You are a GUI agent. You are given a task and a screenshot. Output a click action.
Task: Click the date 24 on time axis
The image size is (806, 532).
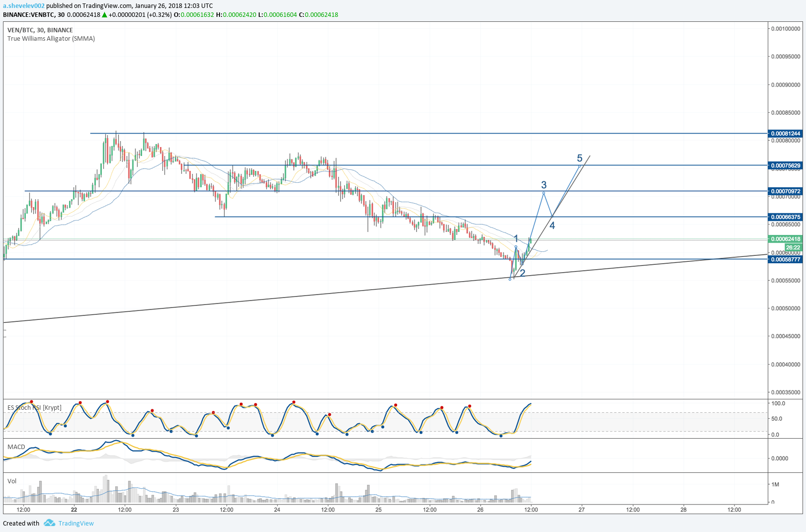click(277, 510)
